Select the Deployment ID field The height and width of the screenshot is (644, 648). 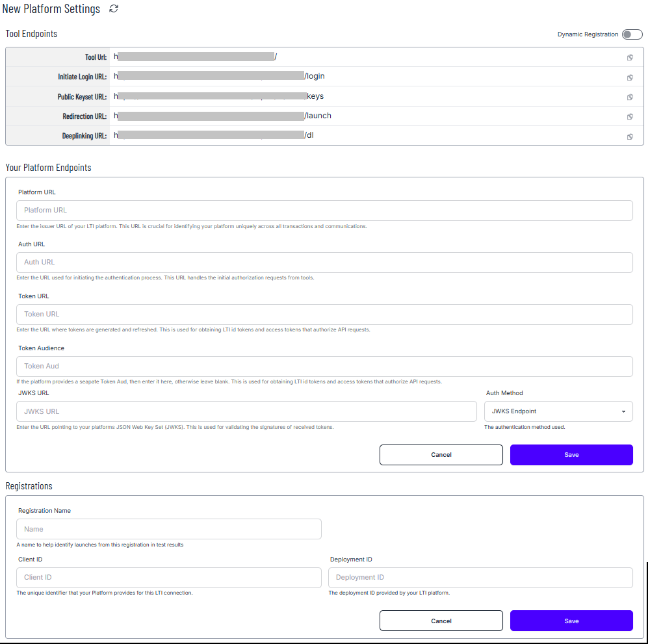pos(480,577)
